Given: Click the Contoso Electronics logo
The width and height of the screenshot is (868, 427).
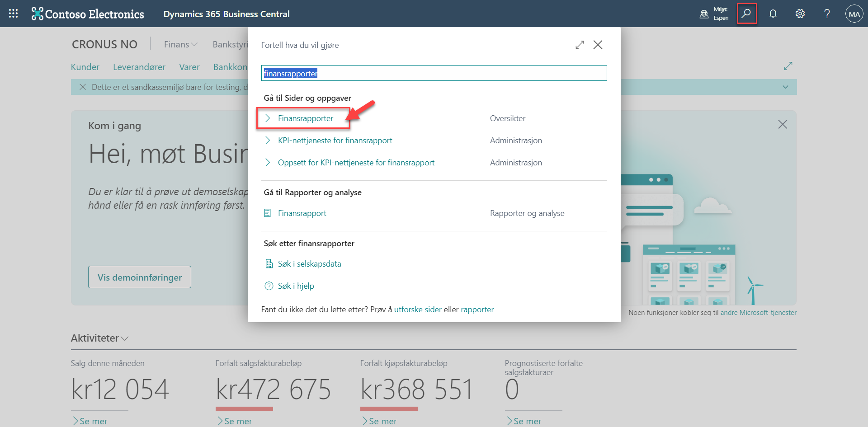Looking at the screenshot, I should [88, 14].
